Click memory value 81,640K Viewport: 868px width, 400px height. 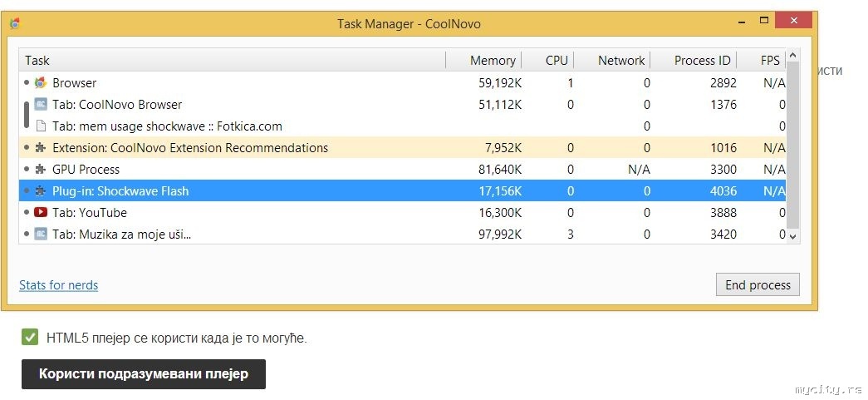pyautogui.click(x=500, y=169)
